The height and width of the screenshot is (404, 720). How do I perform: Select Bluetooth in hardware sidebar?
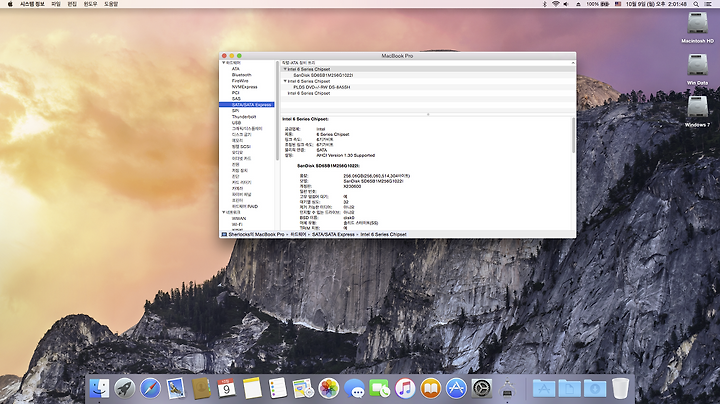pyautogui.click(x=242, y=74)
